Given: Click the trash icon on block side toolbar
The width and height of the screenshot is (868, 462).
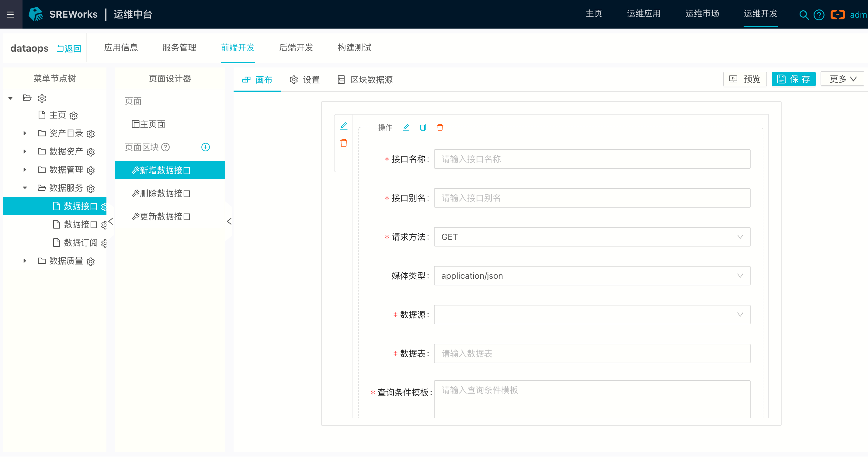Looking at the screenshot, I should click(344, 143).
